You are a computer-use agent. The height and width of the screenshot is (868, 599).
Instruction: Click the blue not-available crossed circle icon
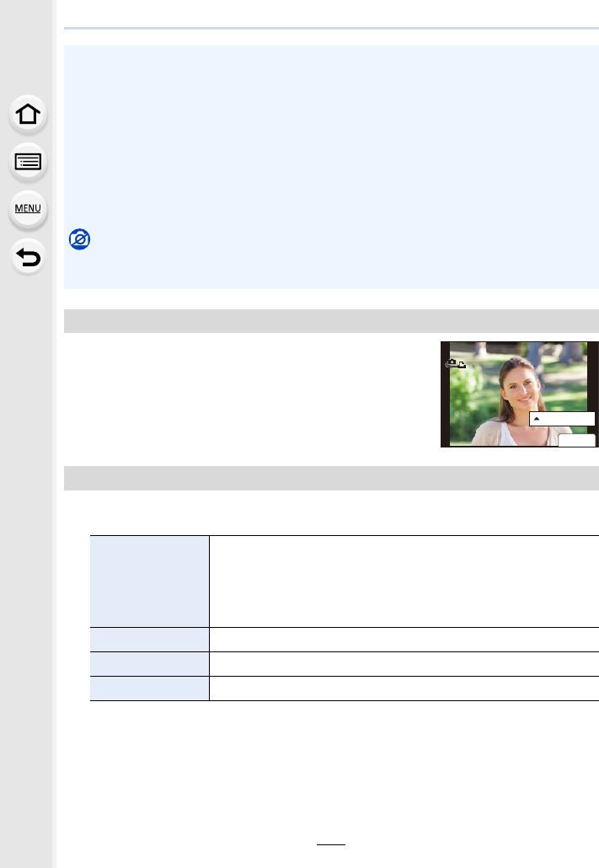(80, 239)
